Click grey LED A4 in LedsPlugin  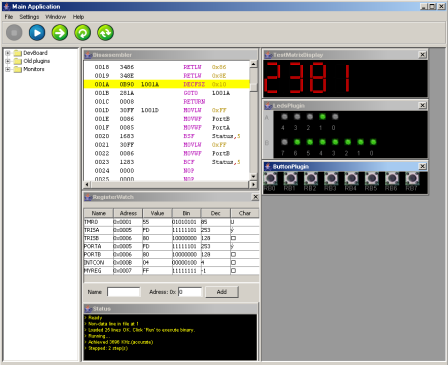tap(284, 117)
